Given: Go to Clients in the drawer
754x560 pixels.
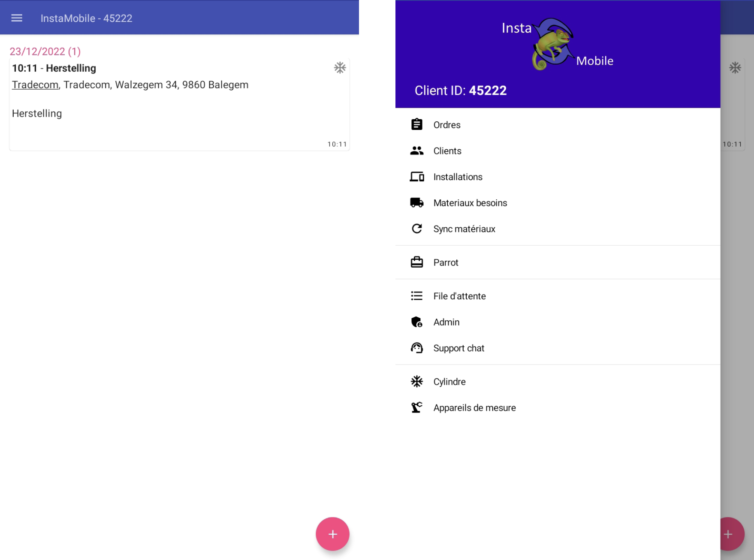Looking at the screenshot, I should click(558, 151).
